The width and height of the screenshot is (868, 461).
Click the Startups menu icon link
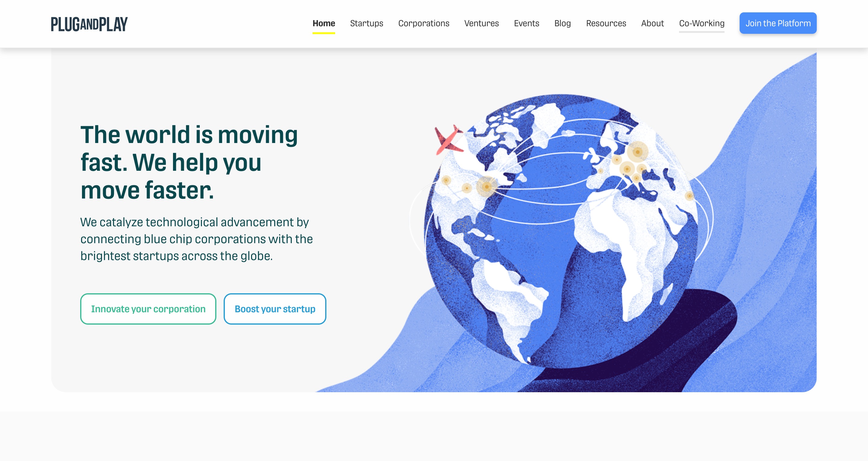[x=366, y=23]
